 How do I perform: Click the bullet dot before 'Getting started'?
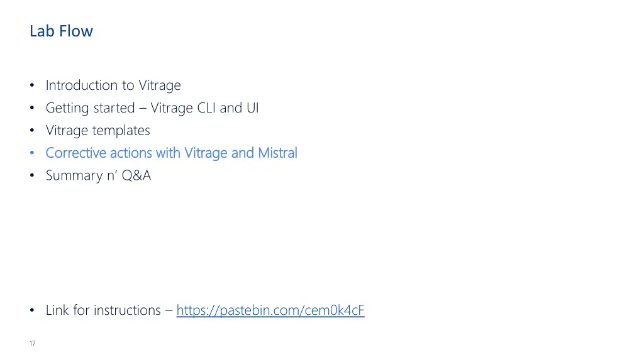[x=32, y=108]
